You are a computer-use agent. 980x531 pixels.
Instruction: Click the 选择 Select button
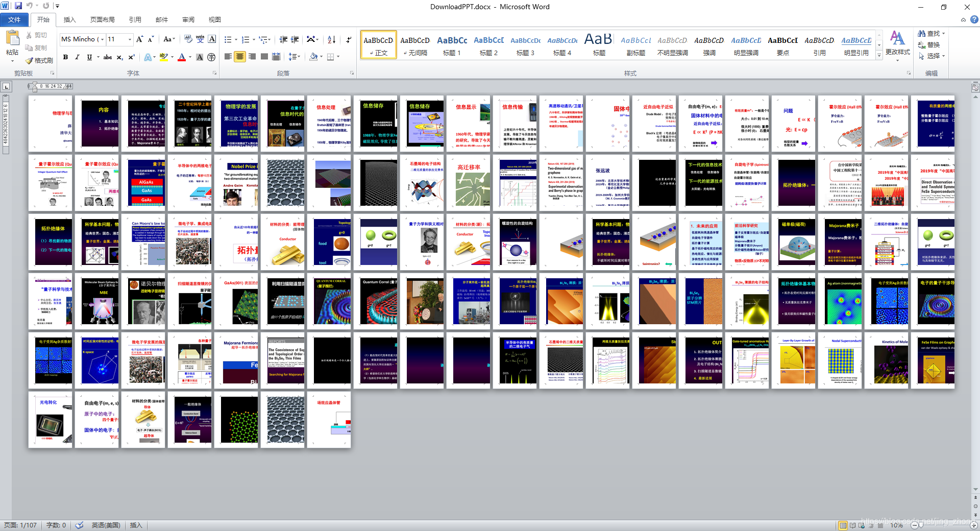pos(932,56)
